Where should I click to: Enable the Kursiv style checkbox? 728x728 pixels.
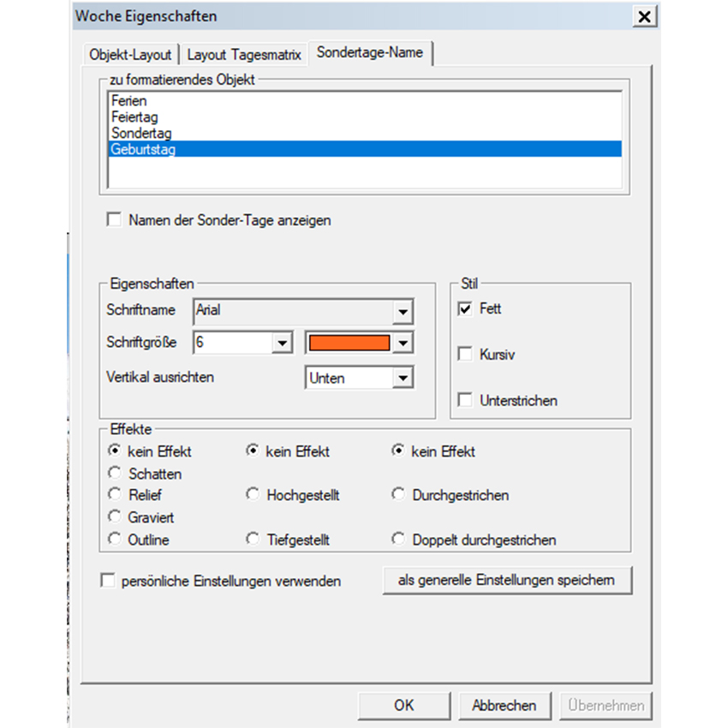coord(465,354)
